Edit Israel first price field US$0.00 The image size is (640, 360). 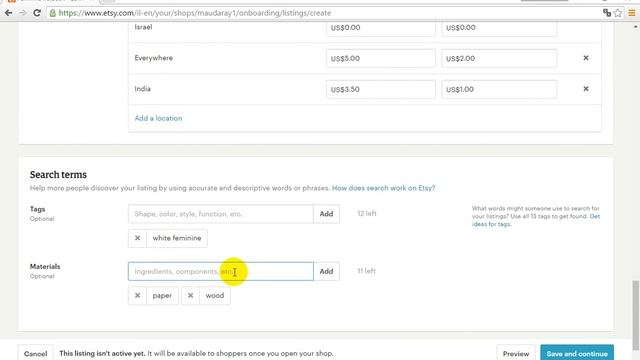tap(380, 28)
